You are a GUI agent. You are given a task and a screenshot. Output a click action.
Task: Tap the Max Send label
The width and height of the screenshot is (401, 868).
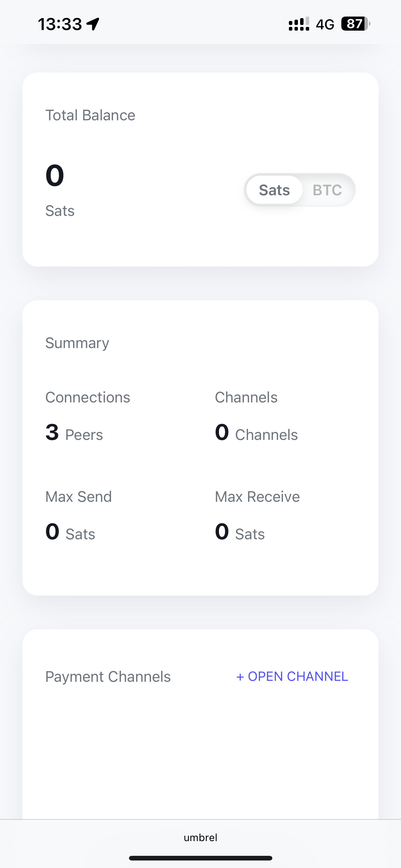tap(78, 497)
